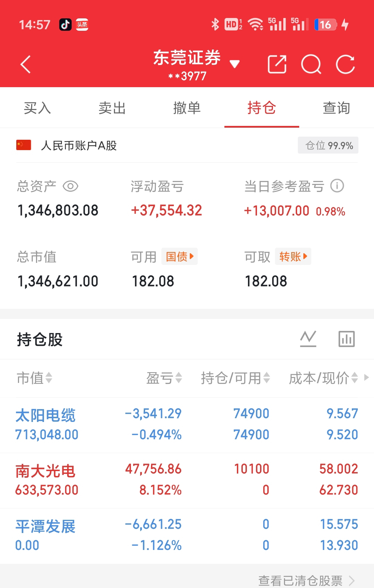
Task: Tap the 人民币账户A股 label
Action: click(x=79, y=146)
